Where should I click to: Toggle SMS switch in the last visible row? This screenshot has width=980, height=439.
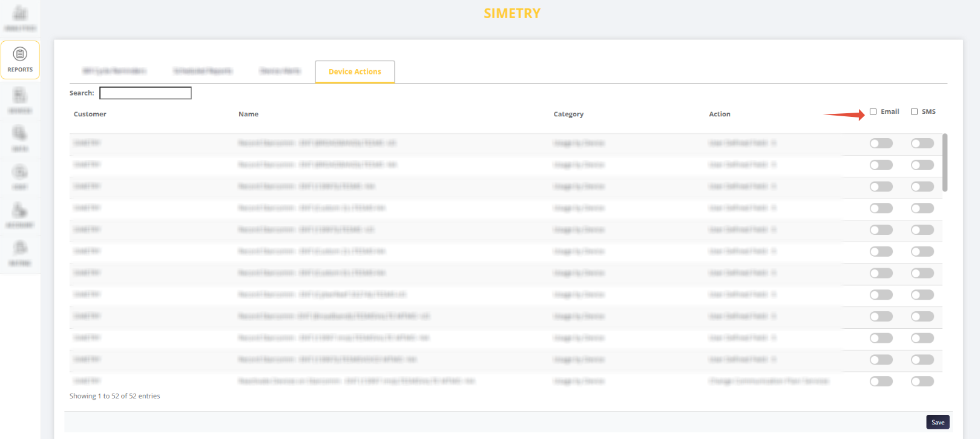tap(922, 381)
